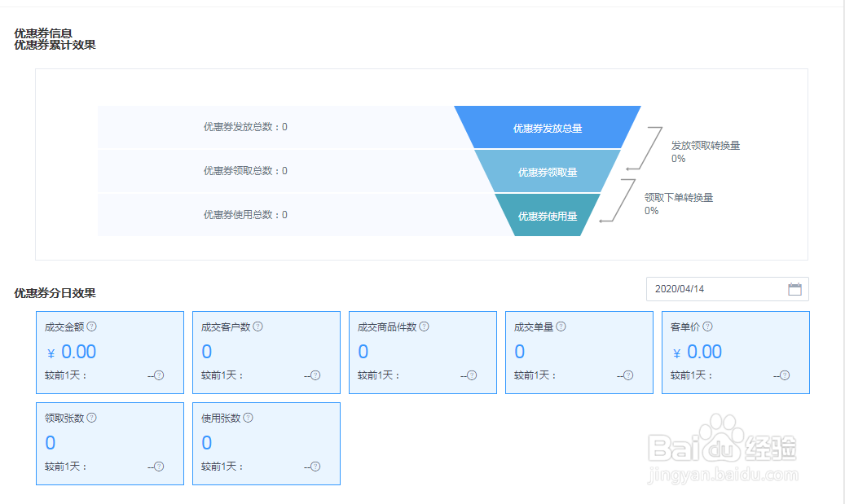
Task: Click the 优惠券发放总数：0 text
Action: pyautogui.click(x=245, y=127)
